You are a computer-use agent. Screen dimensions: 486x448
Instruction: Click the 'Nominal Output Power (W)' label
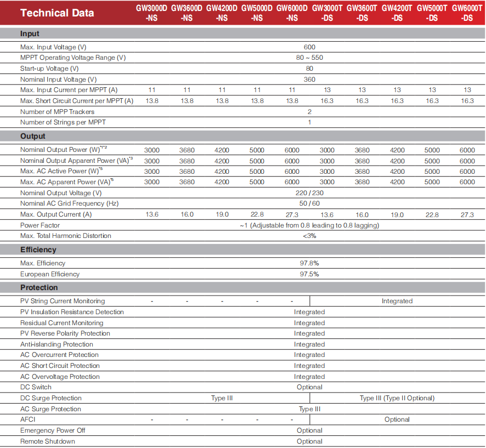[x=64, y=149]
